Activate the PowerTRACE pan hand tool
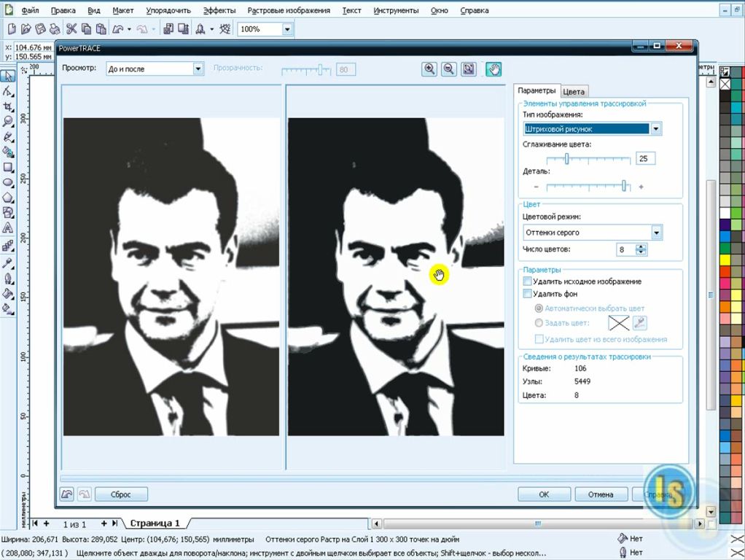This screenshot has height=560, width=745. tap(494, 69)
